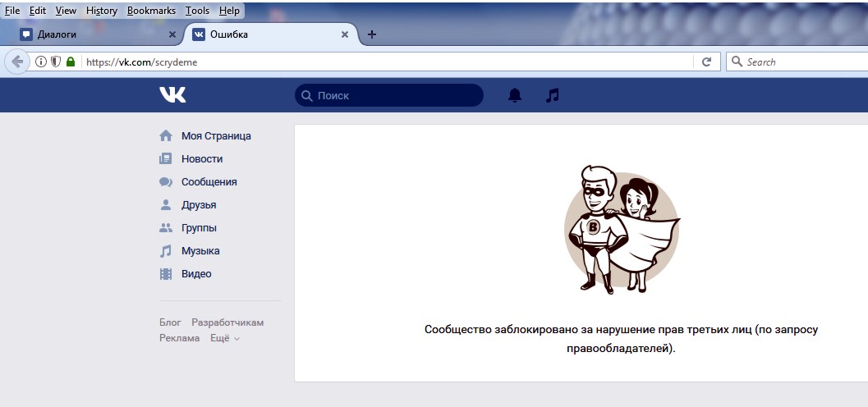Go to Моя Страница

215,136
